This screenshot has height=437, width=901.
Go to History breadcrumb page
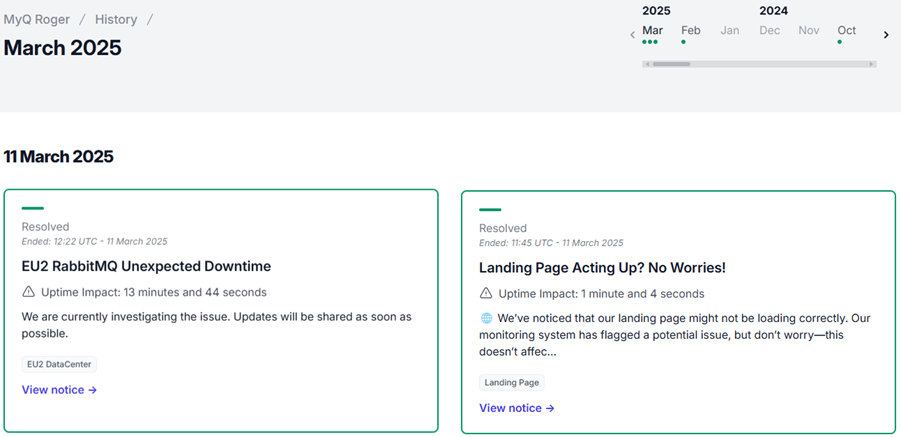116,19
